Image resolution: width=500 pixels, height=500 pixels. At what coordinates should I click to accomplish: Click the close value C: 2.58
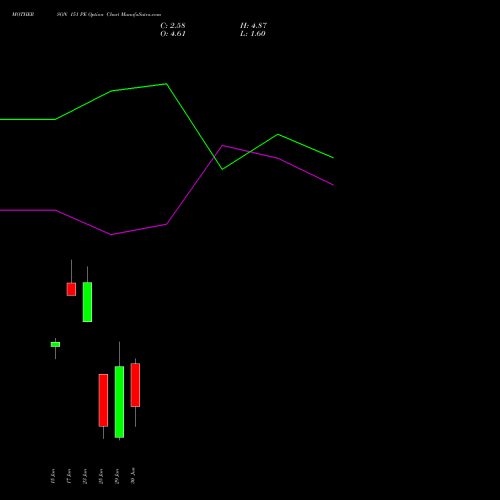(173, 26)
